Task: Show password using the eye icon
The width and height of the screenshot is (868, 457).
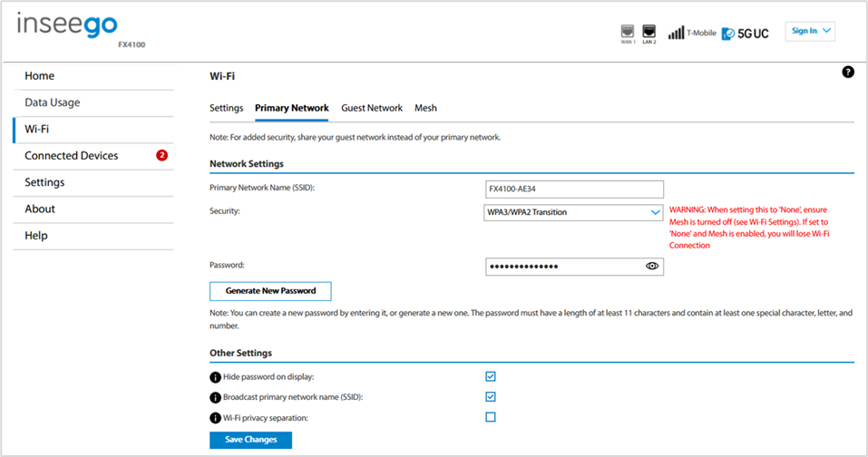Action: tap(652, 266)
